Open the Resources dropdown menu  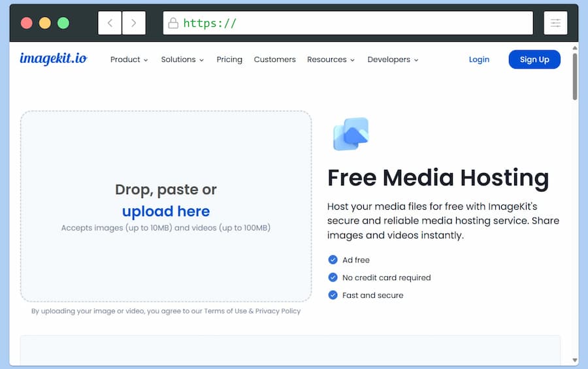point(331,59)
